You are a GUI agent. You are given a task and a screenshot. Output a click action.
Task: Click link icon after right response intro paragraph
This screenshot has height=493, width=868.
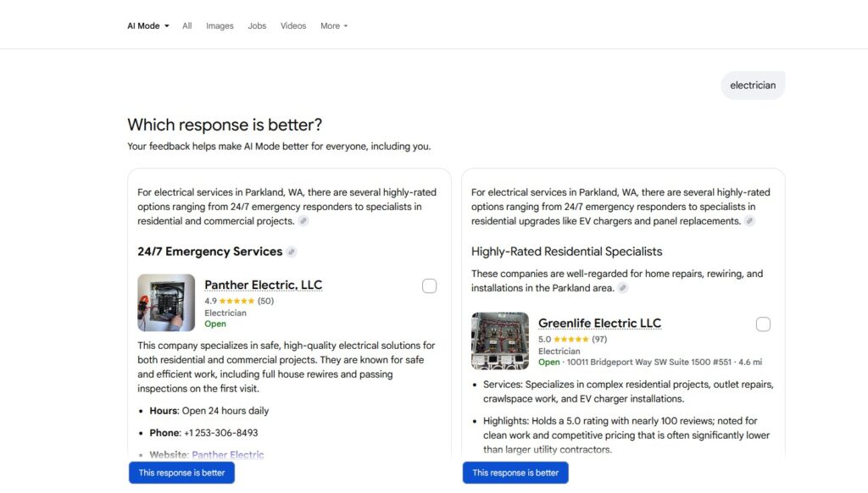click(x=749, y=221)
